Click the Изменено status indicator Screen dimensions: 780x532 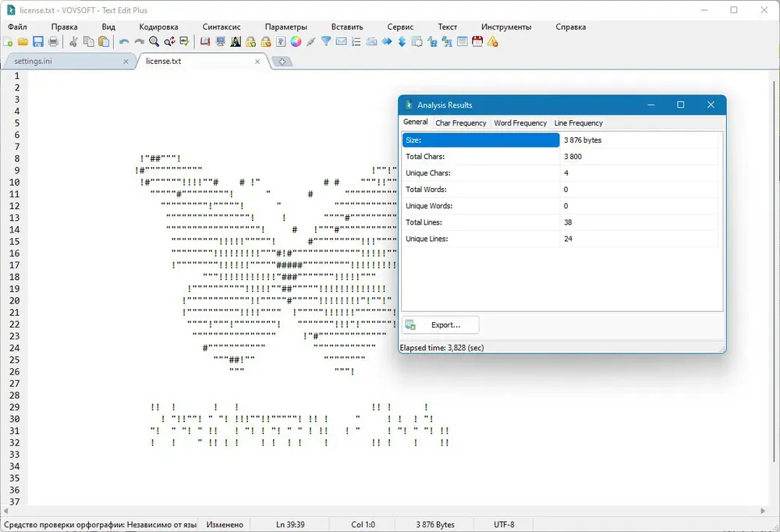(225, 524)
